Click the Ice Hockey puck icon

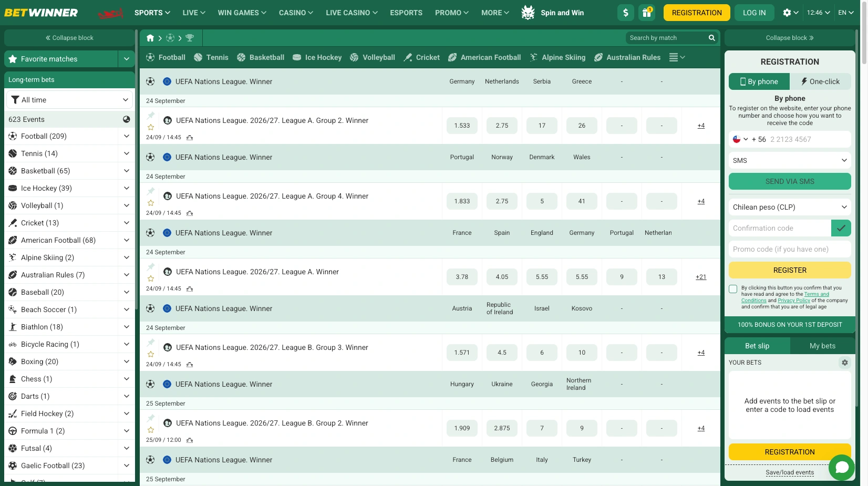pyautogui.click(x=297, y=57)
